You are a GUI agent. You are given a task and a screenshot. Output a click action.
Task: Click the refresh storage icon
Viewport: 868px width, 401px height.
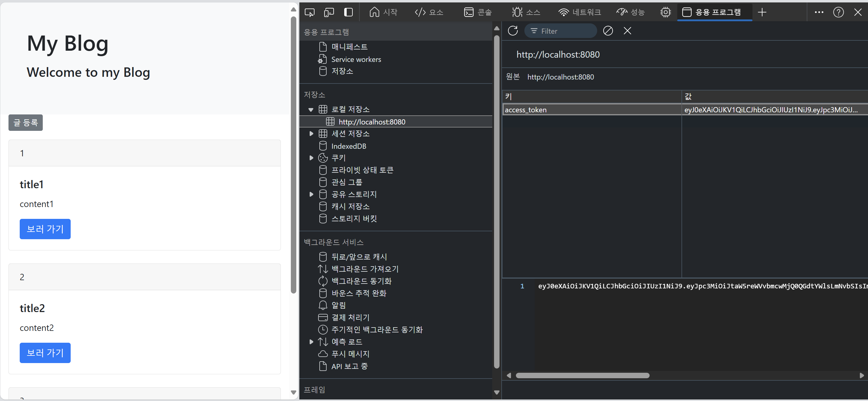[x=513, y=31]
